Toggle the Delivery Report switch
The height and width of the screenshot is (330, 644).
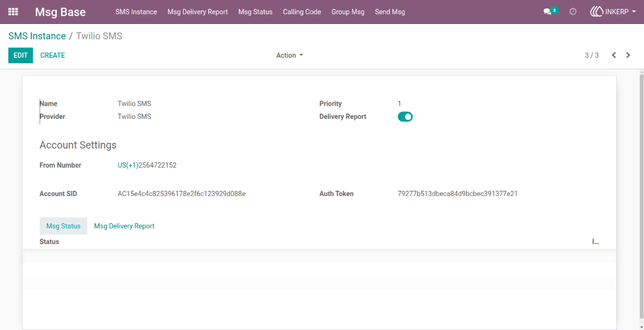click(405, 117)
